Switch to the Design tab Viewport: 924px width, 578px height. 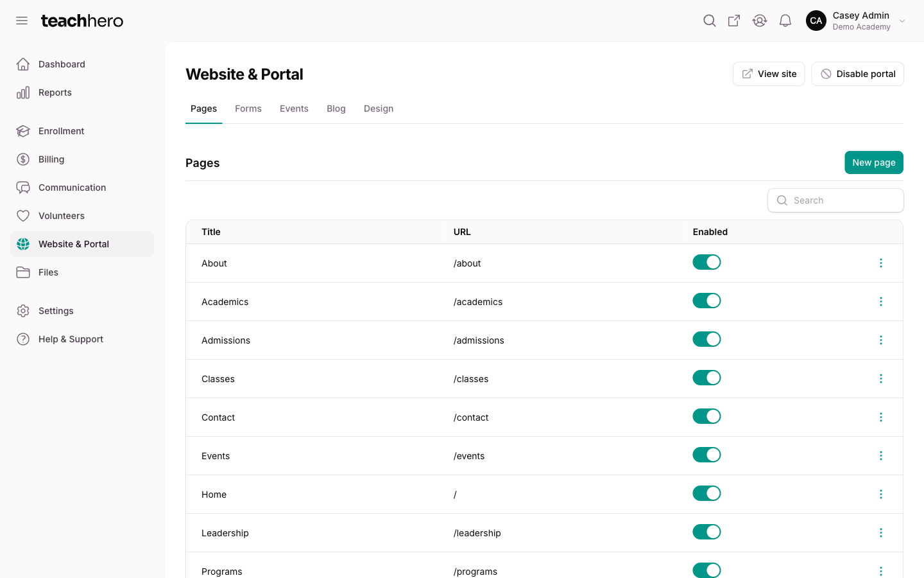pos(379,109)
